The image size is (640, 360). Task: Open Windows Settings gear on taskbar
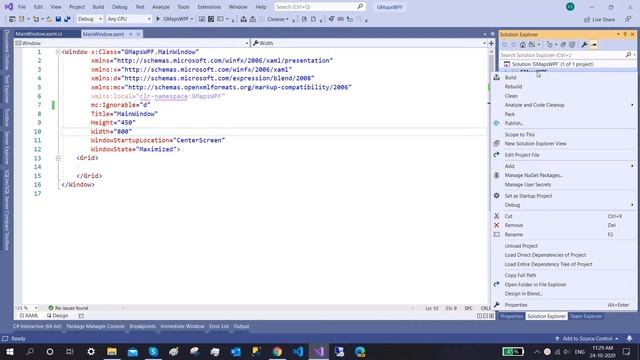(x=91, y=351)
